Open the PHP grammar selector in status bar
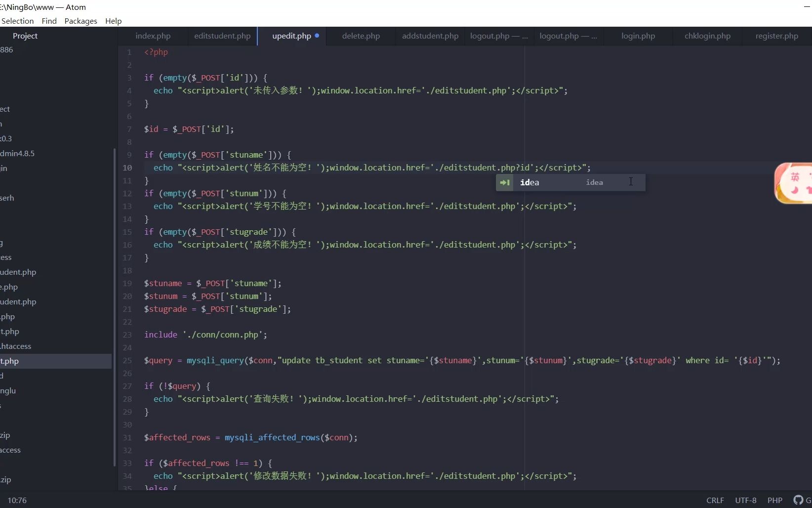The height and width of the screenshot is (508, 812). (775, 500)
